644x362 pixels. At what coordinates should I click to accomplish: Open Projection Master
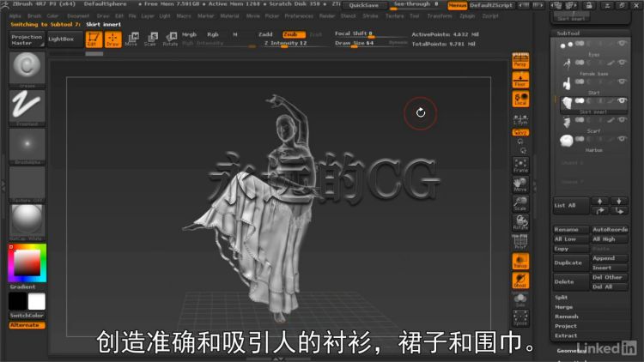coord(27,39)
